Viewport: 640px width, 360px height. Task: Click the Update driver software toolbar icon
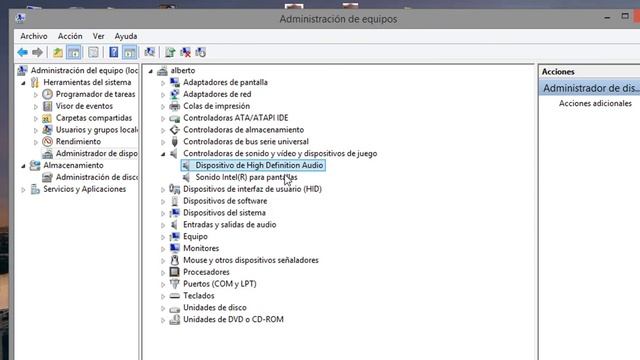click(170, 52)
